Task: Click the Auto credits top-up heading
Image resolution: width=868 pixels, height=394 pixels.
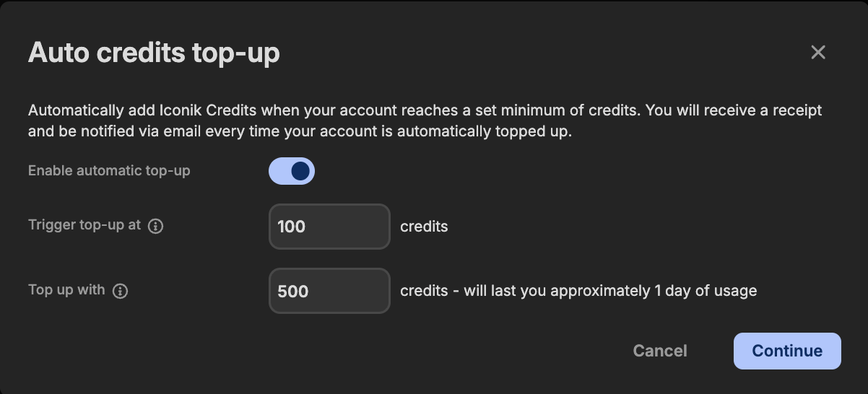Action: click(154, 53)
